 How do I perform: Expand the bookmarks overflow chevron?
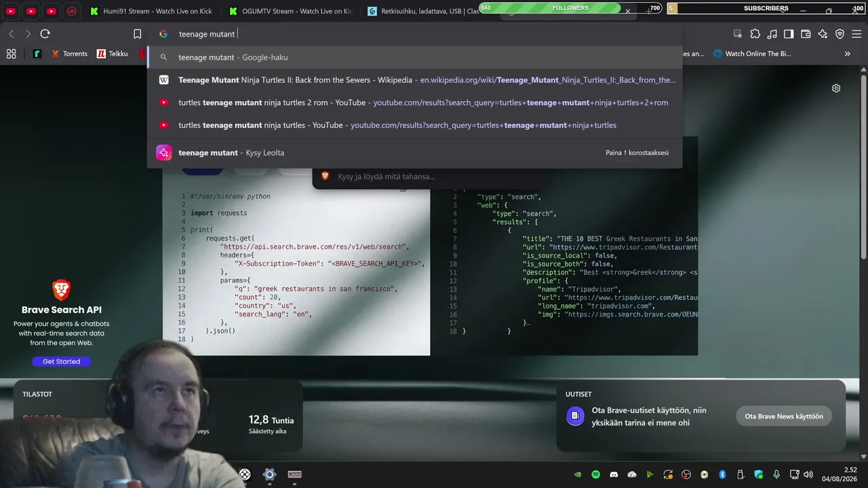tap(847, 54)
